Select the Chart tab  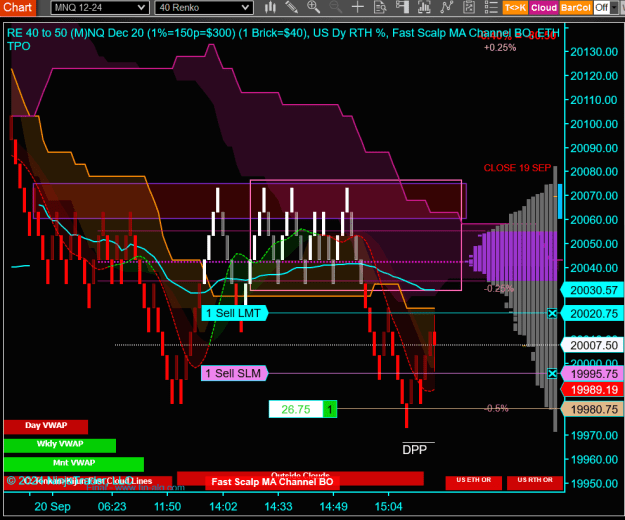(18, 7)
